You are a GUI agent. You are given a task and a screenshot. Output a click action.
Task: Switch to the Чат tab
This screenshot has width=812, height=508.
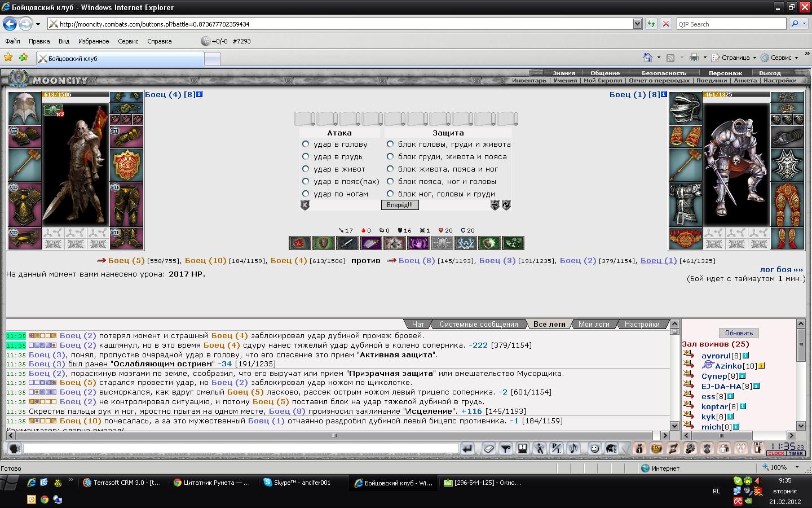pyautogui.click(x=418, y=324)
